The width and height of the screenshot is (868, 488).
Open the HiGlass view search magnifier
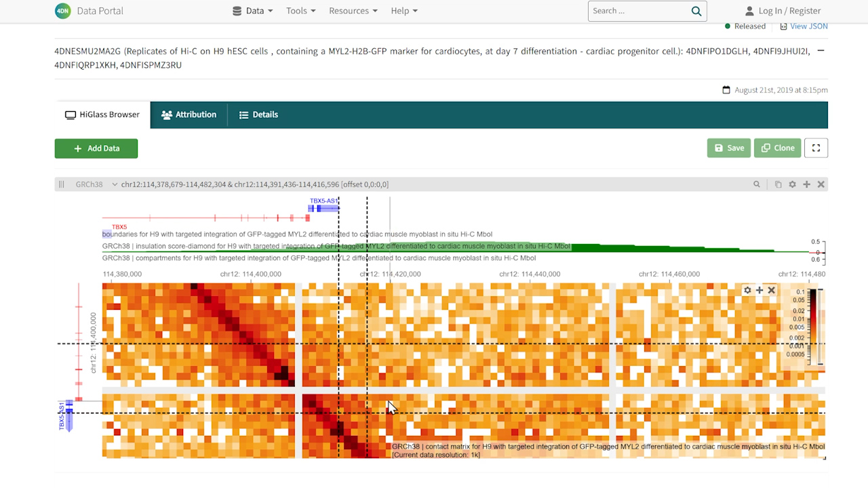point(757,184)
